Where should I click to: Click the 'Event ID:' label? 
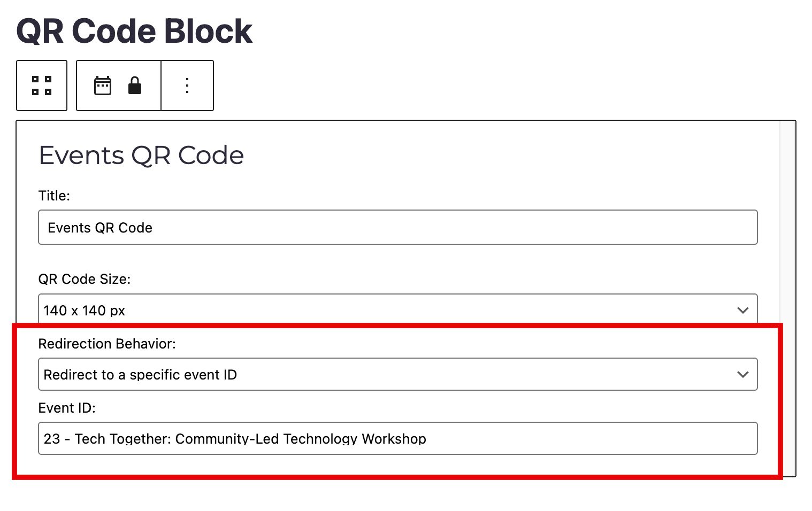tap(67, 408)
